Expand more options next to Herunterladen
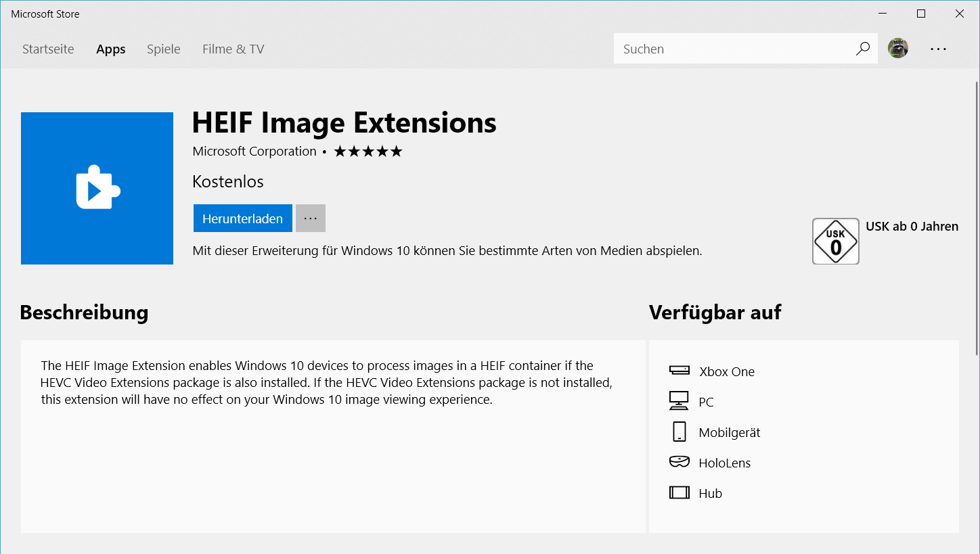Screen dimensions: 980x554 coord(311,218)
